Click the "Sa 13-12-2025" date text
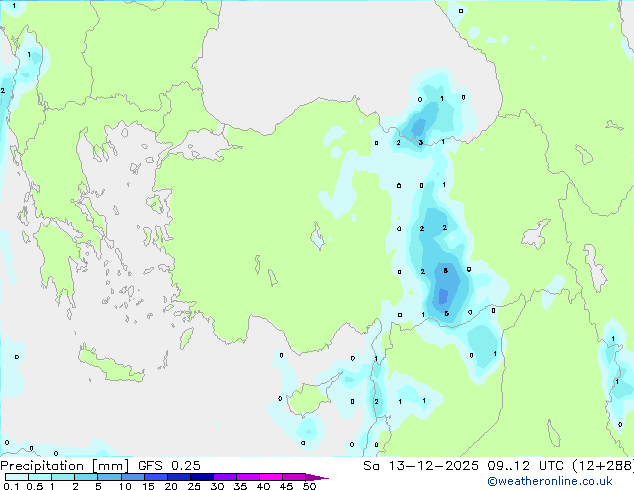Image resolution: width=634 pixels, height=490 pixels. click(421, 466)
